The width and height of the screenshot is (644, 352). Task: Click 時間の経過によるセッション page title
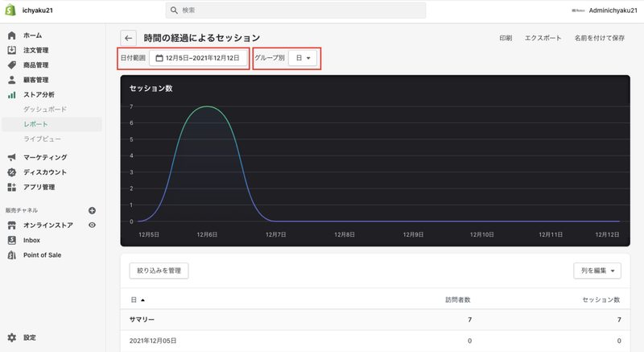coord(202,38)
